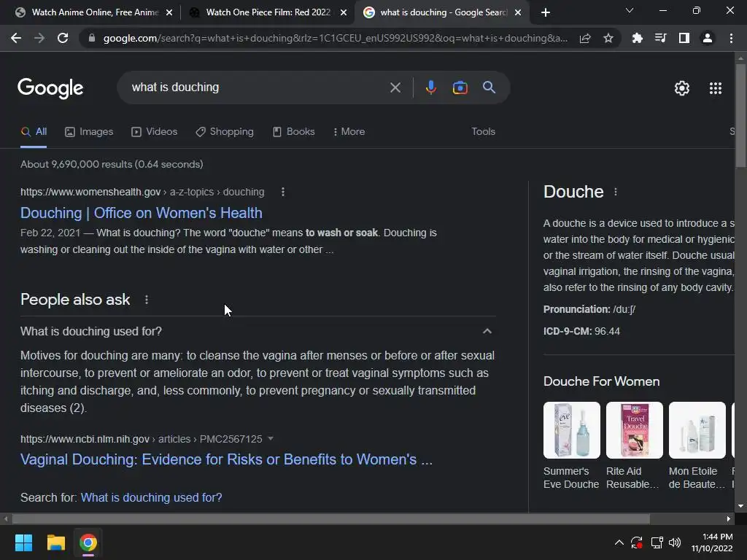Submit search with the magnifier icon
This screenshot has height=560, width=747.
489,87
